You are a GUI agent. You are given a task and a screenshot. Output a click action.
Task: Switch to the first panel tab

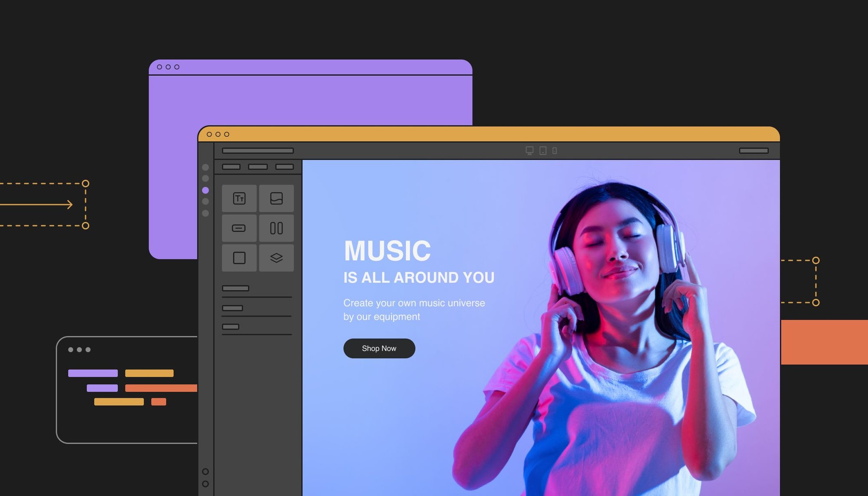pyautogui.click(x=231, y=166)
